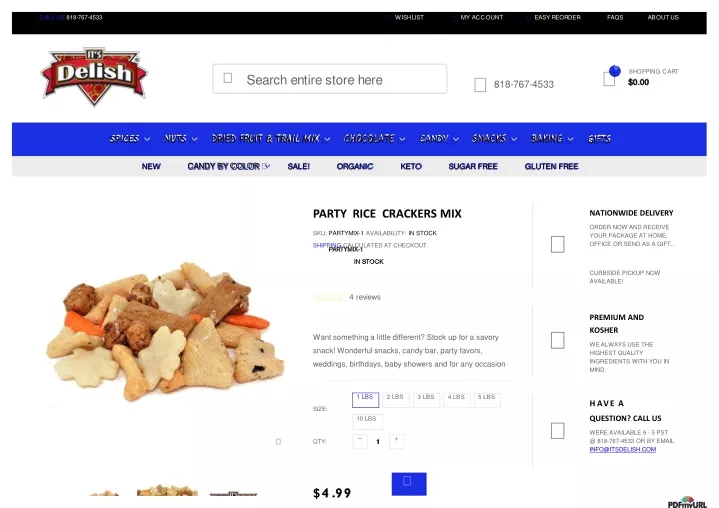Screen dimensions: 719x508
Task: Select the 1 LBS size option
Action: [365, 400]
